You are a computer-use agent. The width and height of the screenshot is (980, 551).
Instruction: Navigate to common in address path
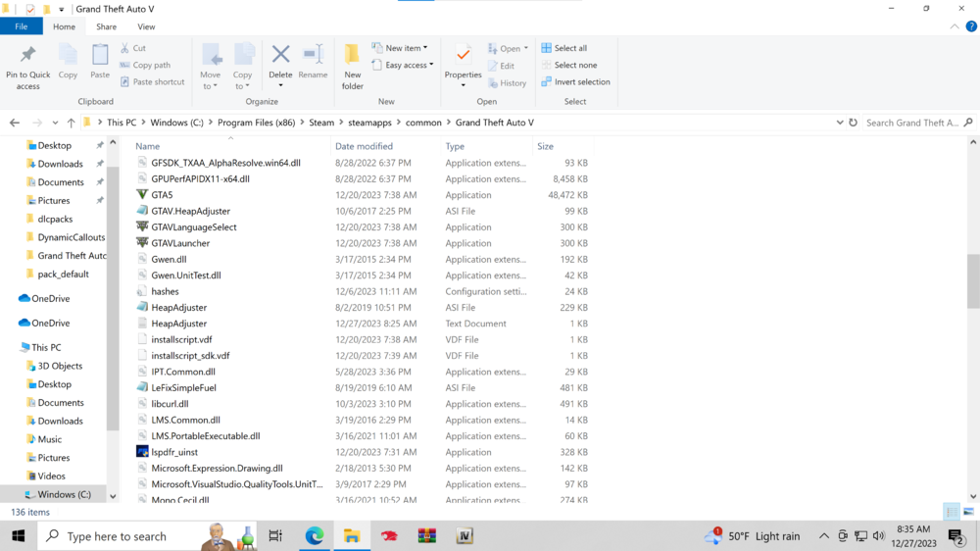click(x=423, y=123)
